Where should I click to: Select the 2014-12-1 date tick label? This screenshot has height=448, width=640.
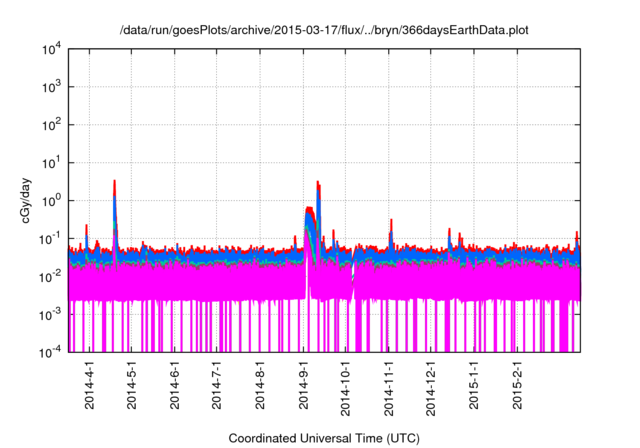[x=431, y=388]
